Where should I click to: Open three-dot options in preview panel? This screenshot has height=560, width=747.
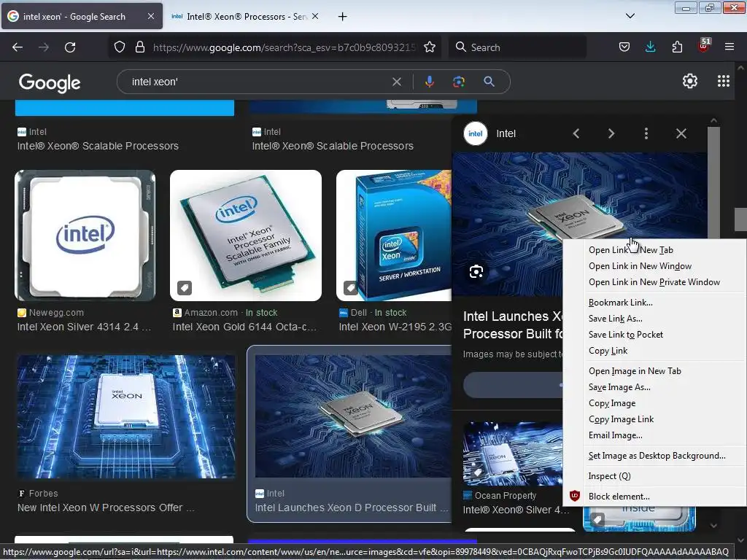click(646, 134)
